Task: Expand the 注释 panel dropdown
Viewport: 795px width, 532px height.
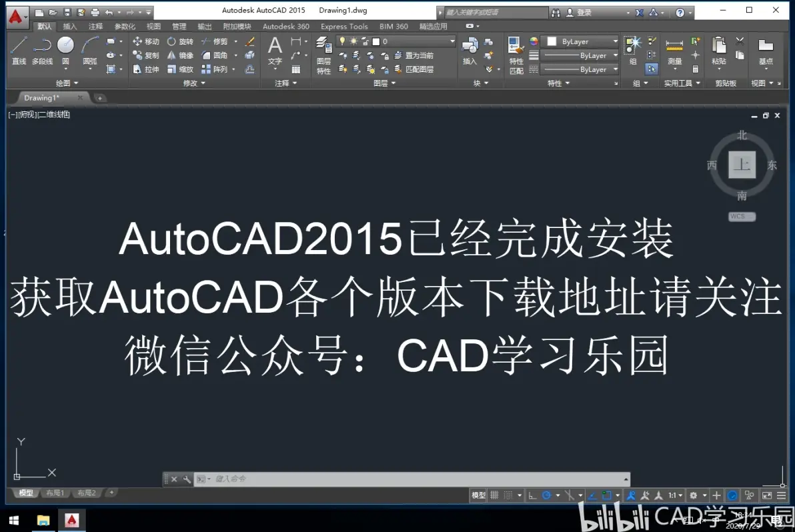Action: (285, 83)
